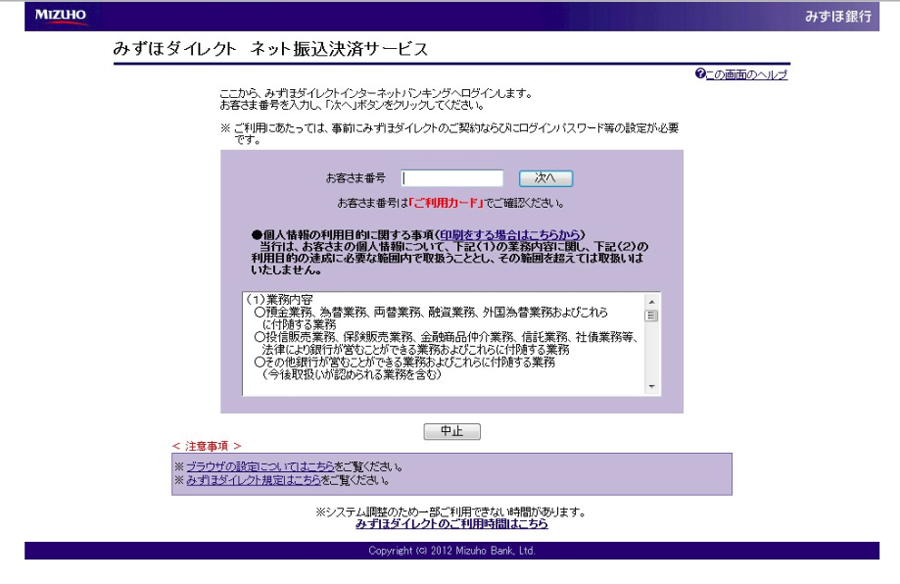Open ブラウザの設定についてはこちら link
The width and height of the screenshot is (900, 584).
[260, 466]
